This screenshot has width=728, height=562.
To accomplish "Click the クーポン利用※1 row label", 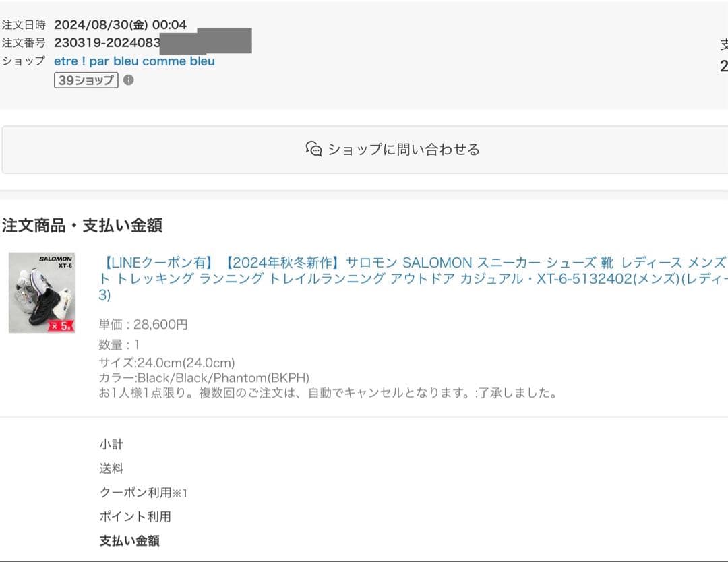I will (144, 493).
